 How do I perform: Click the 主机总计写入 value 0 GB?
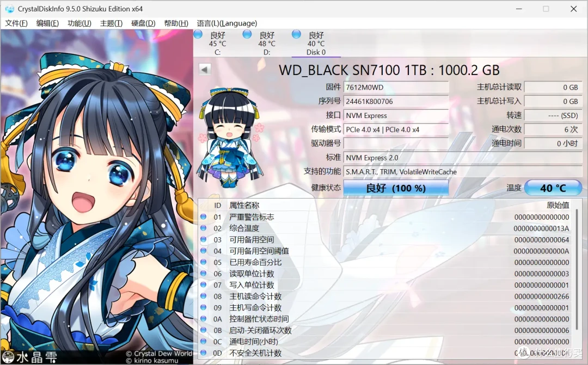click(553, 101)
